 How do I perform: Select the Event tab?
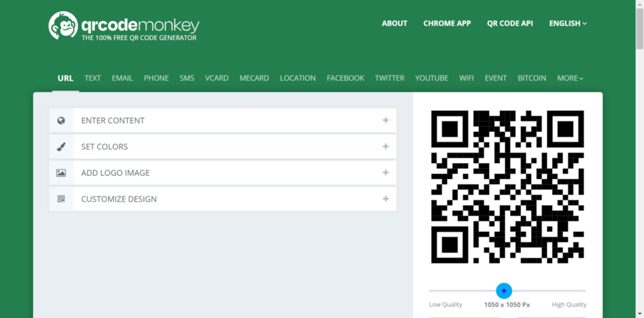(x=496, y=78)
